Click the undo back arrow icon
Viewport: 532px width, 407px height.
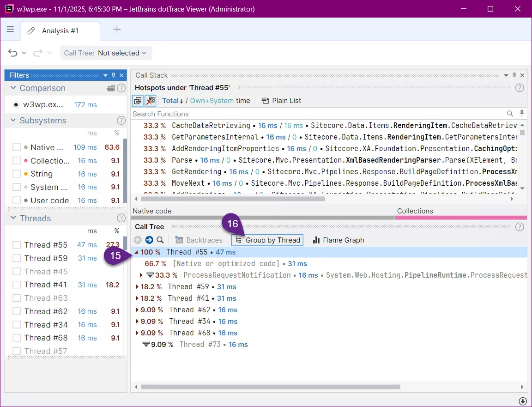13,53
